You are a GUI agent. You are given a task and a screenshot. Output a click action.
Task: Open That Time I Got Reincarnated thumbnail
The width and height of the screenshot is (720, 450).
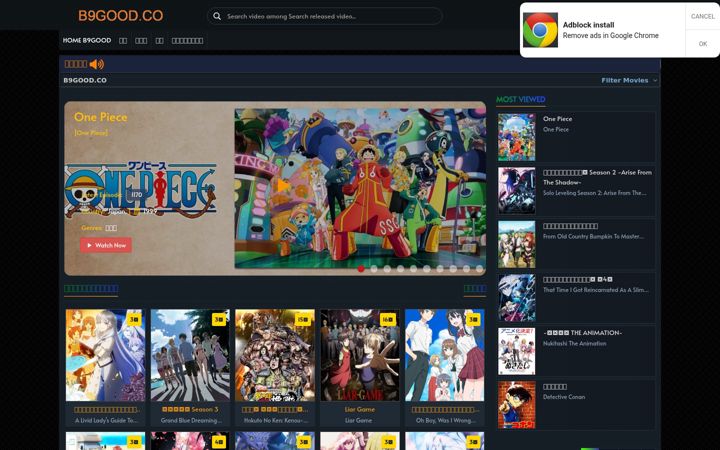point(517,298)
